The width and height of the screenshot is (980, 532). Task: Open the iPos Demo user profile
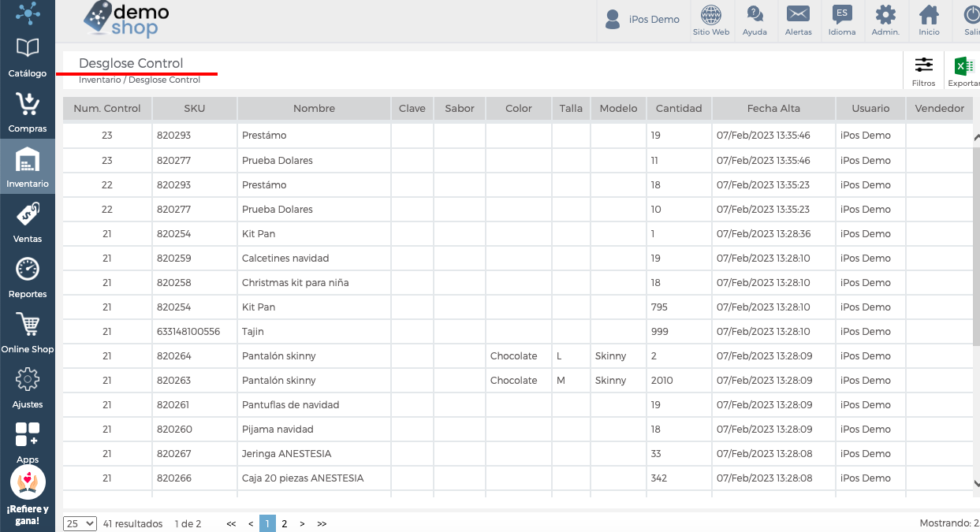click(643, 20)
